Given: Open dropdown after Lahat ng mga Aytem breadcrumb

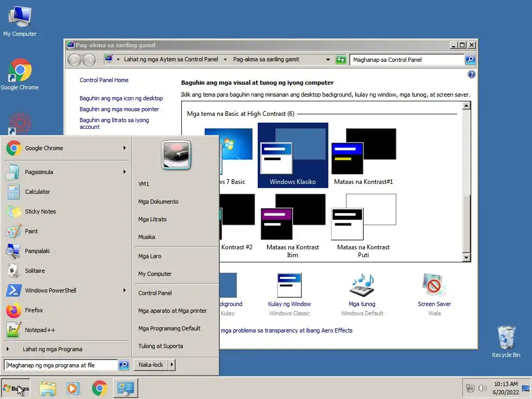Looking at the screenshot, I should click(x=225, y=59).
